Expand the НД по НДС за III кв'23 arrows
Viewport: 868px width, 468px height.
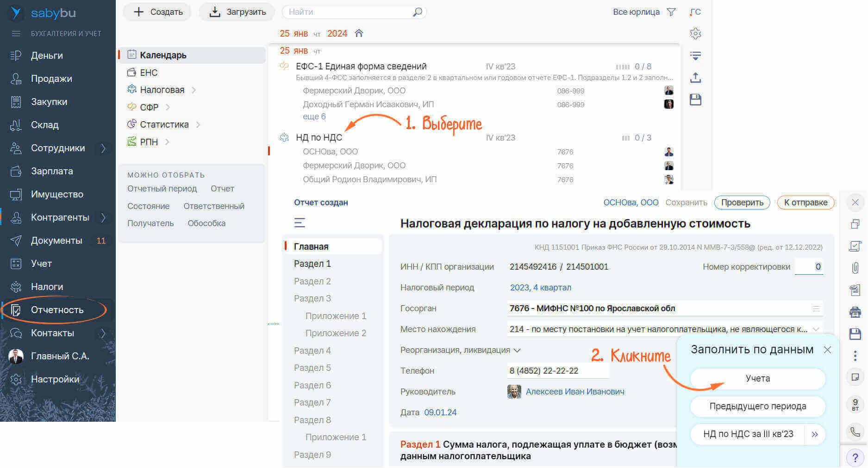pyautogui.click(x=815, y=434)
